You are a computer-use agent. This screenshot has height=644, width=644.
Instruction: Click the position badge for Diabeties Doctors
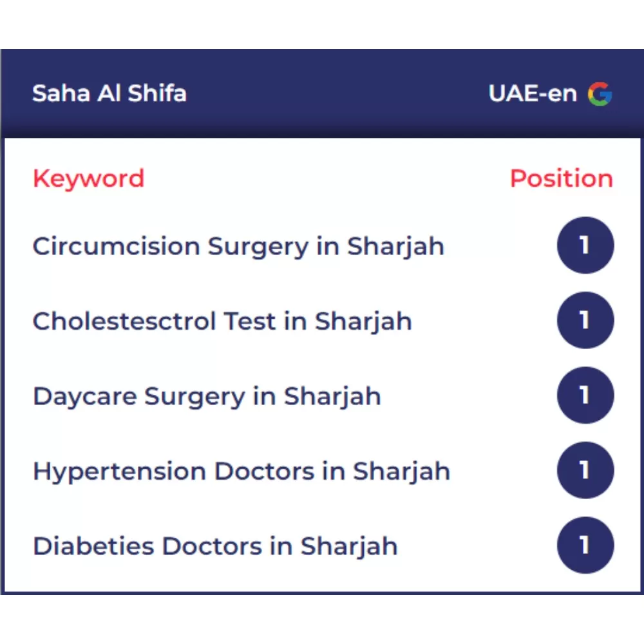pyautogui.click(x=585, y=545)
